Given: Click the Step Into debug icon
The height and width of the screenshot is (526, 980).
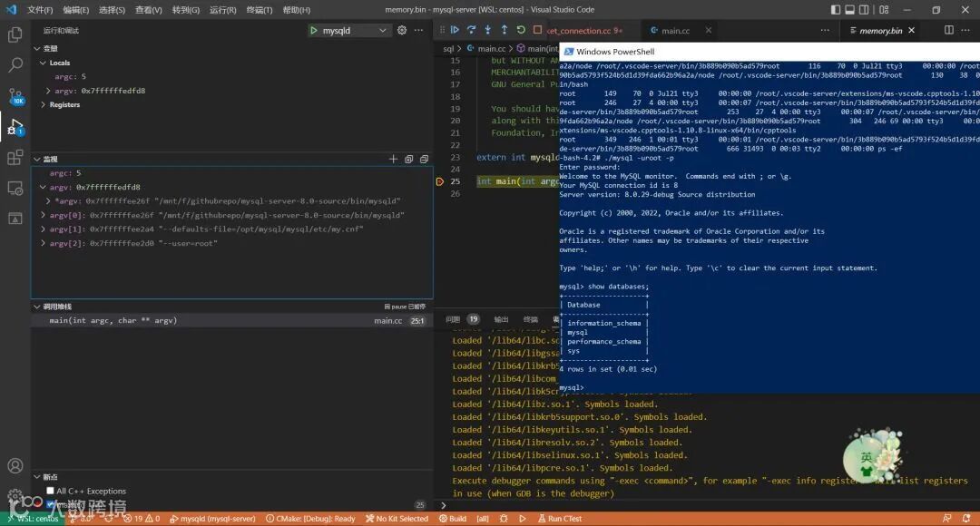Looking at the screenshot, I should point(488,30).
